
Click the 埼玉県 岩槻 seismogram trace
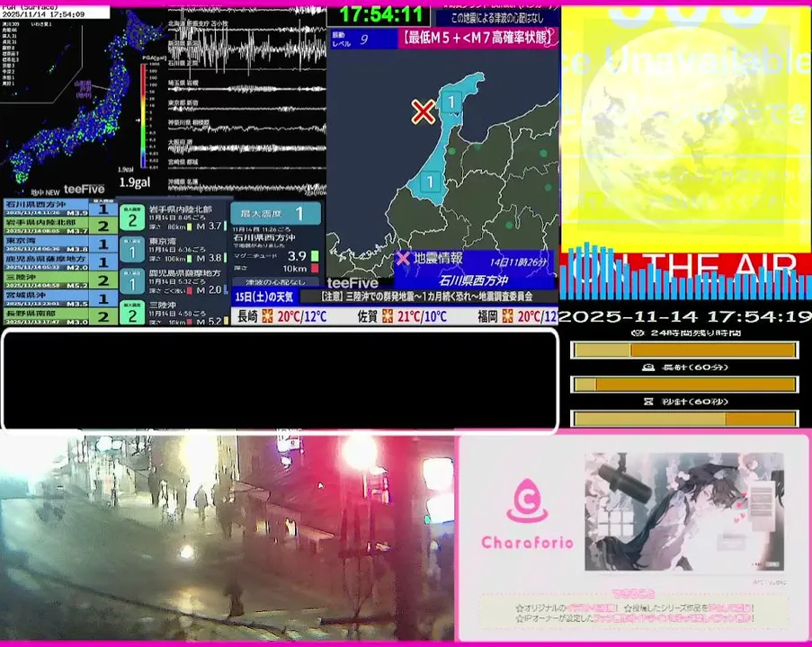pyautogui.click(x=247, y=88)
